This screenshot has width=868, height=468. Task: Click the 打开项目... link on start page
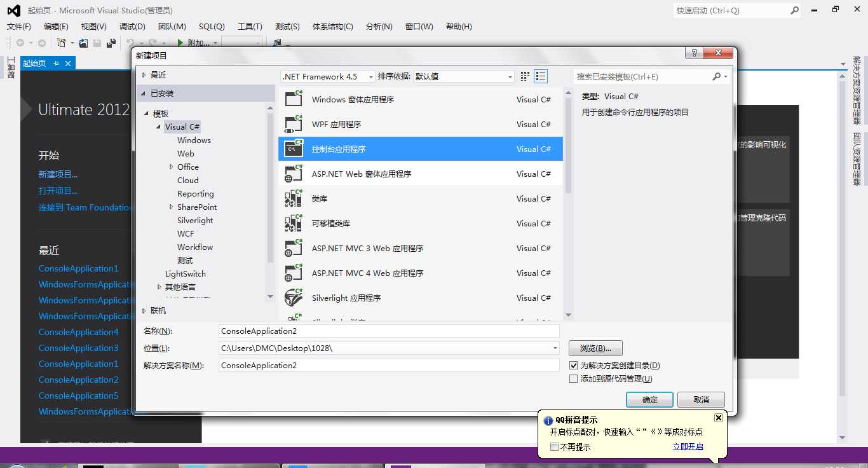[58, 191]
